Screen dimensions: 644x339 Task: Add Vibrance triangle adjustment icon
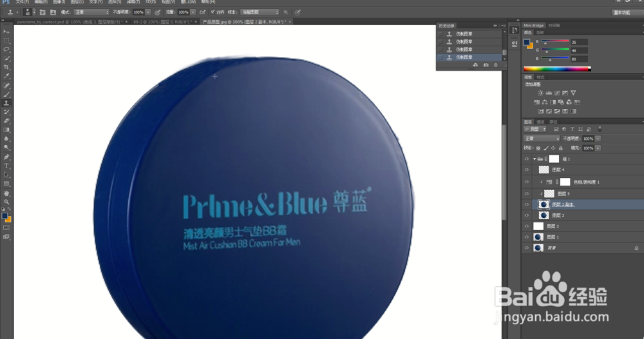tap(573, 93)
